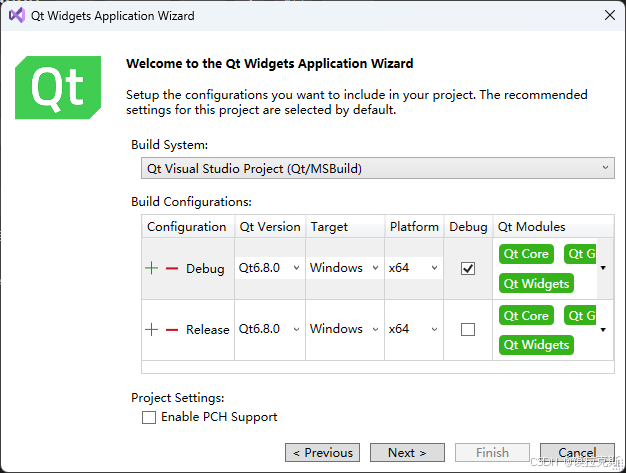This screenshot has height=473, width=626.
Task: Click the Configuration column header
Action: click(188, 227)
